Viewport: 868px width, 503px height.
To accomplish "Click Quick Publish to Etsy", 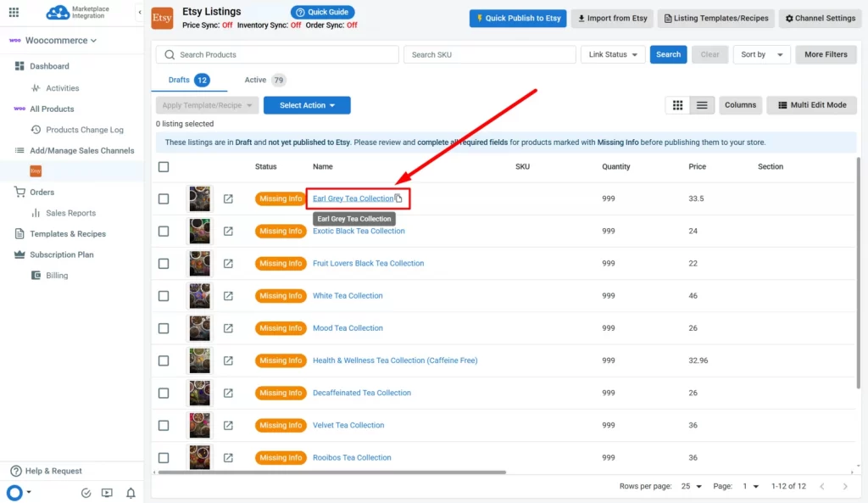I will pos(517,18).
